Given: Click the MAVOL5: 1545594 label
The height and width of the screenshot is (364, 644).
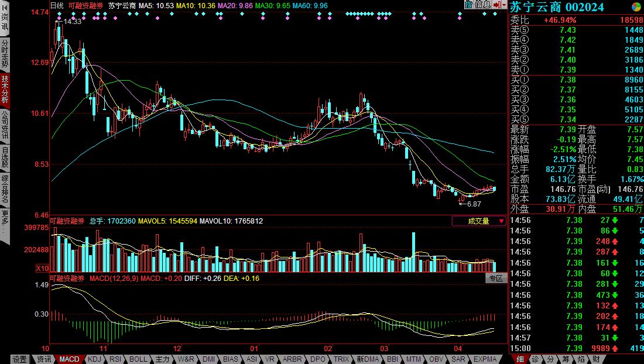Looking at the screenshot, I should [167, 221].
